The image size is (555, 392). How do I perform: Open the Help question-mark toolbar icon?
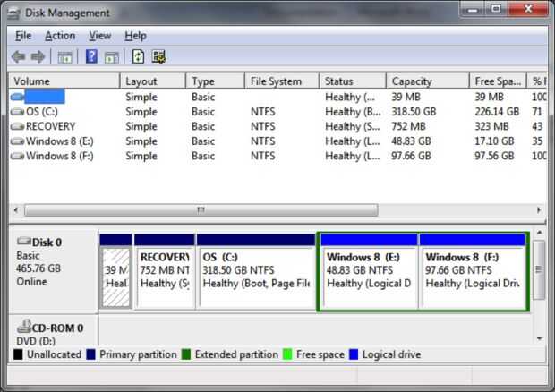coord(91,56)
